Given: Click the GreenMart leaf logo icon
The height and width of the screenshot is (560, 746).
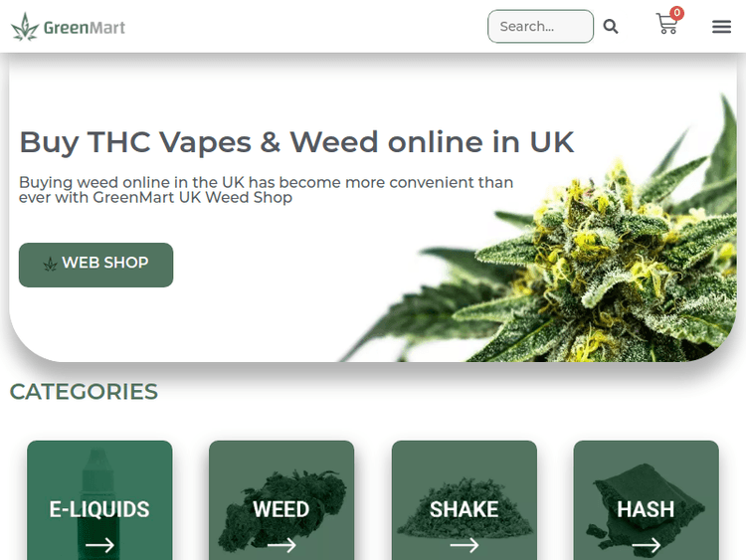Looking at the screenshot, I should pyautogui.click(x=25, y=27).
